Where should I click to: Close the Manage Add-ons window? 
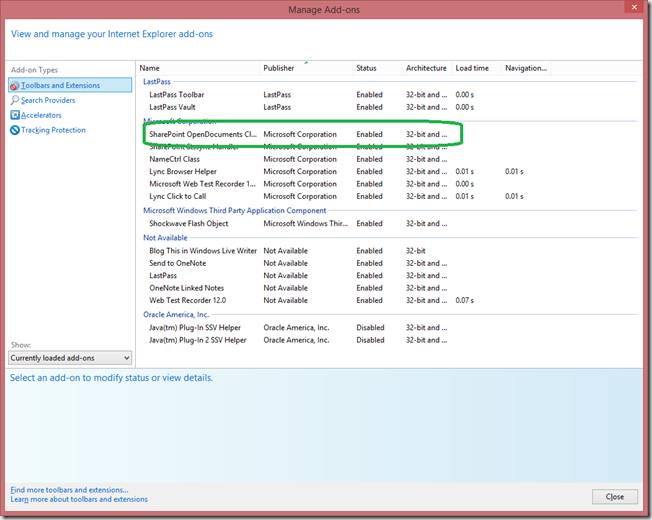tap(634, 7)
